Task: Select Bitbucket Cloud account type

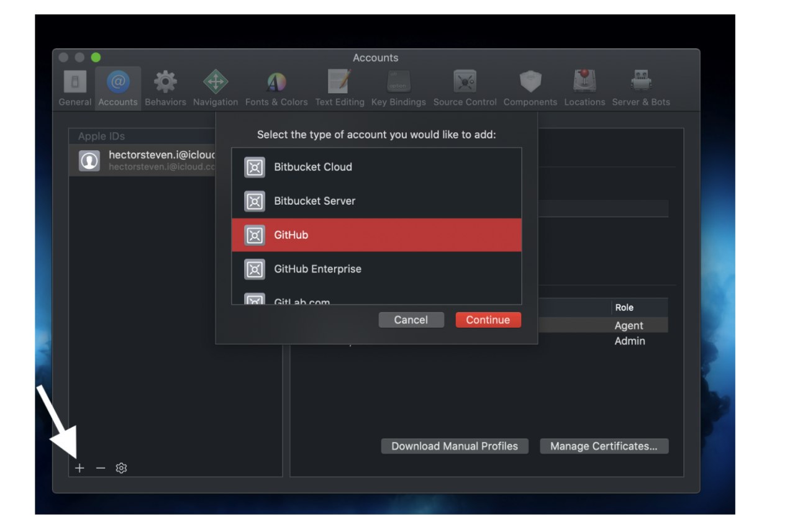Action: click(x=376, y=167)
